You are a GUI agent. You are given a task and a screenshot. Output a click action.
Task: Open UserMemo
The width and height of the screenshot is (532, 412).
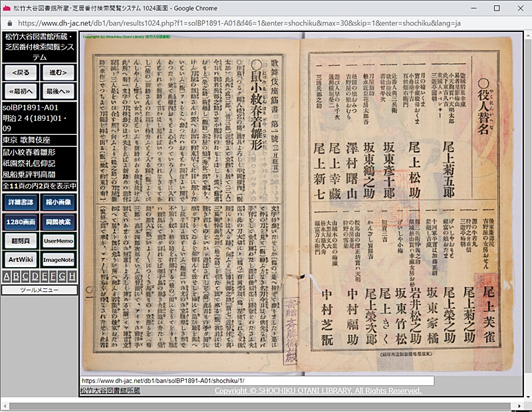(x=59, y=241)
